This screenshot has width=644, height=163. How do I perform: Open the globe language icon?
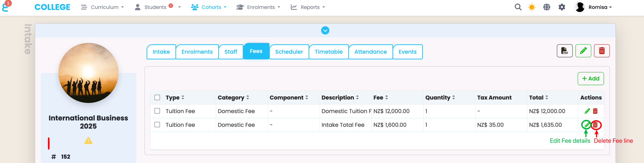pyautogui.click(x=547, y=7)
